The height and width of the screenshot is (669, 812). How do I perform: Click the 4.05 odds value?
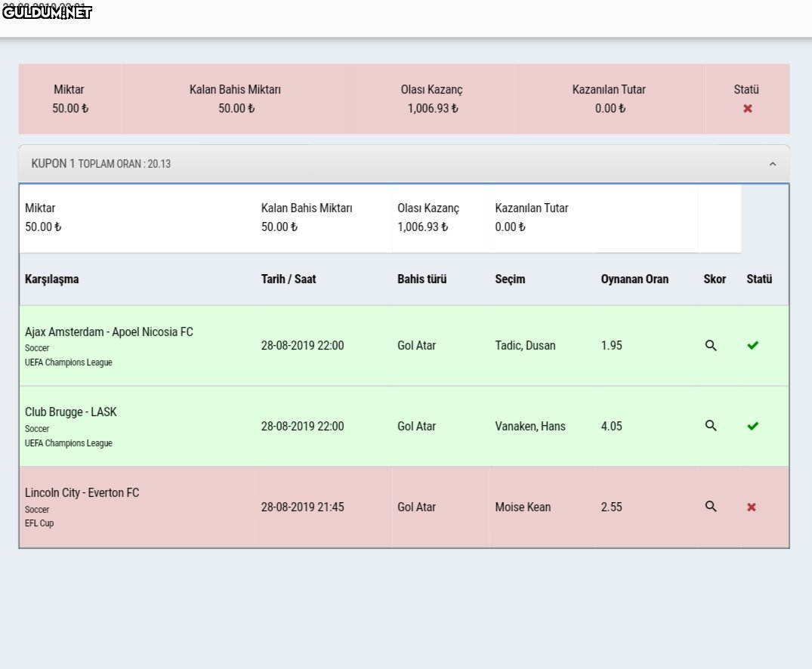611,427
